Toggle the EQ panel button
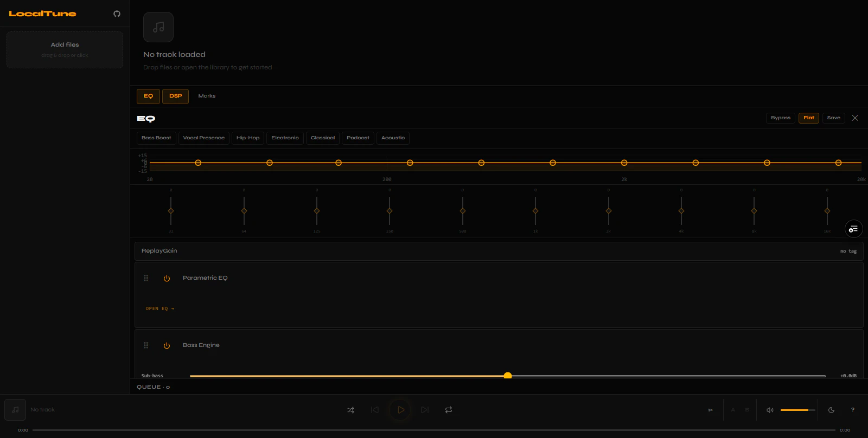868x438 pixels. (148, 96)
